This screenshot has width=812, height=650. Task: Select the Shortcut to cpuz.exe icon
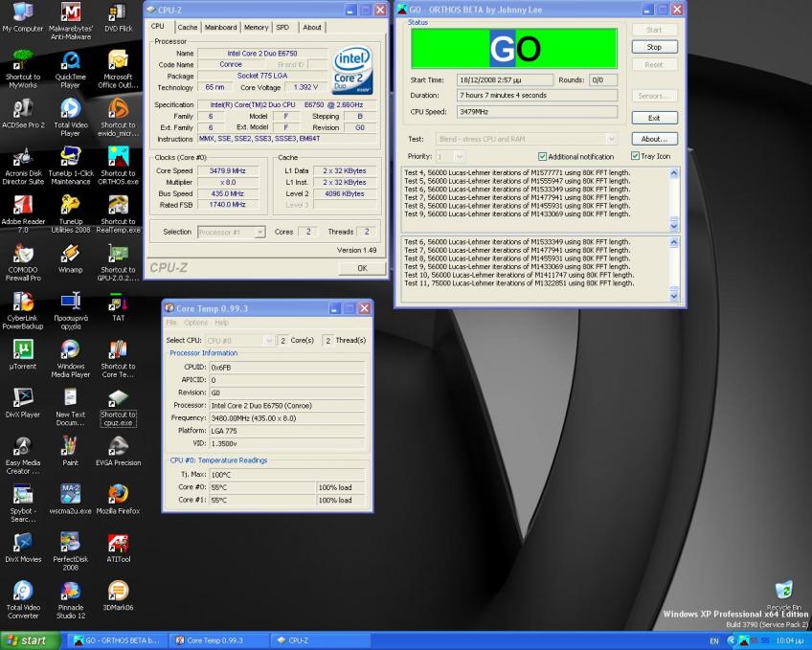click(x=118, y=407)
